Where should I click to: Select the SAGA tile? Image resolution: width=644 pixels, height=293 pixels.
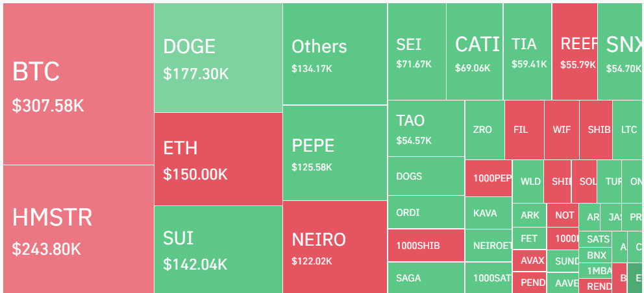[426, 278]
